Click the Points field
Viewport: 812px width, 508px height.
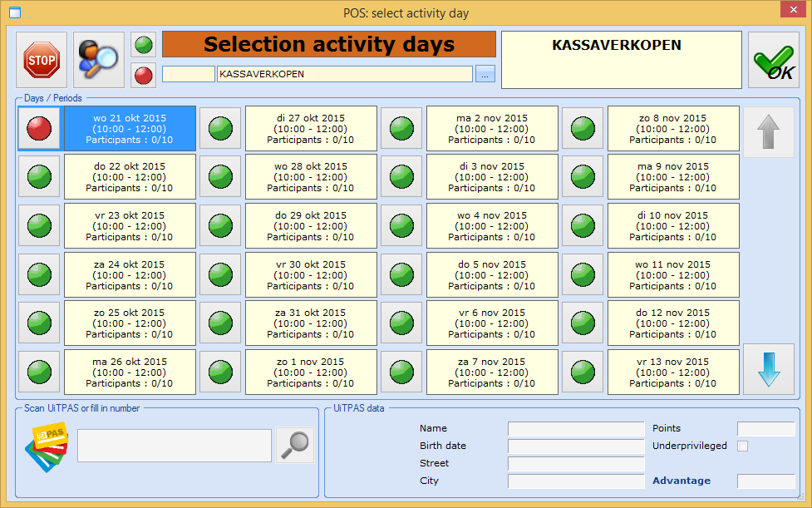(766, 429)
